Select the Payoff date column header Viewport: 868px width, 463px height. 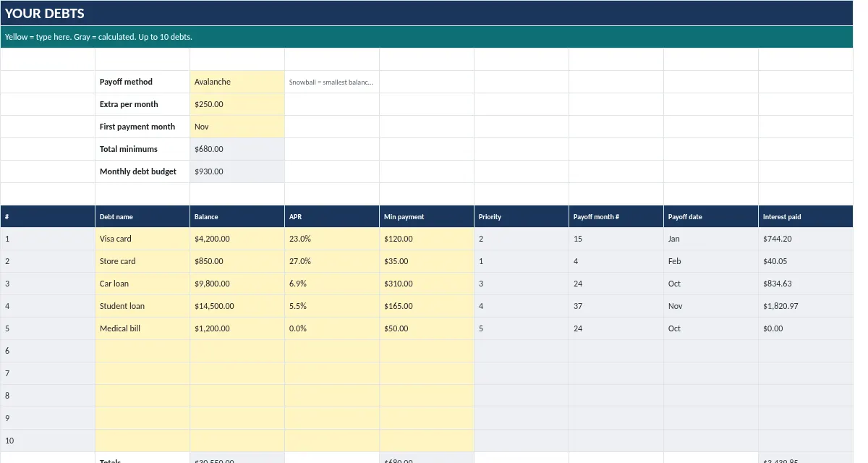(x=711, y=216)
